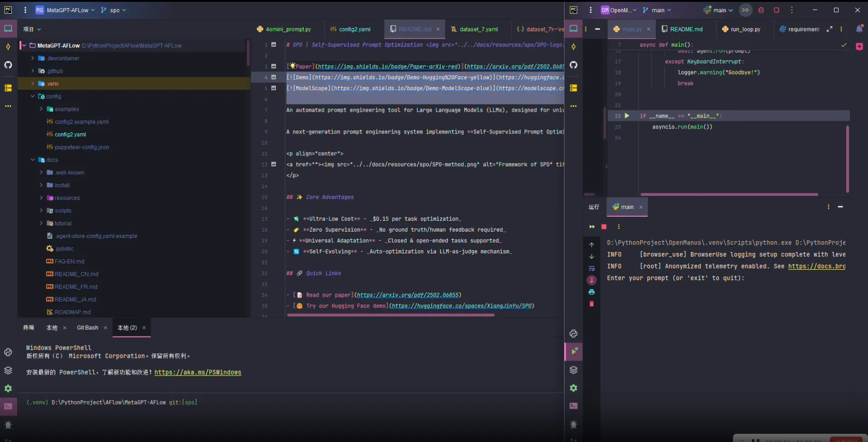Open Hugging Face demo link in README
Viewport: 868px width, 442px height.
pos(462,306)
